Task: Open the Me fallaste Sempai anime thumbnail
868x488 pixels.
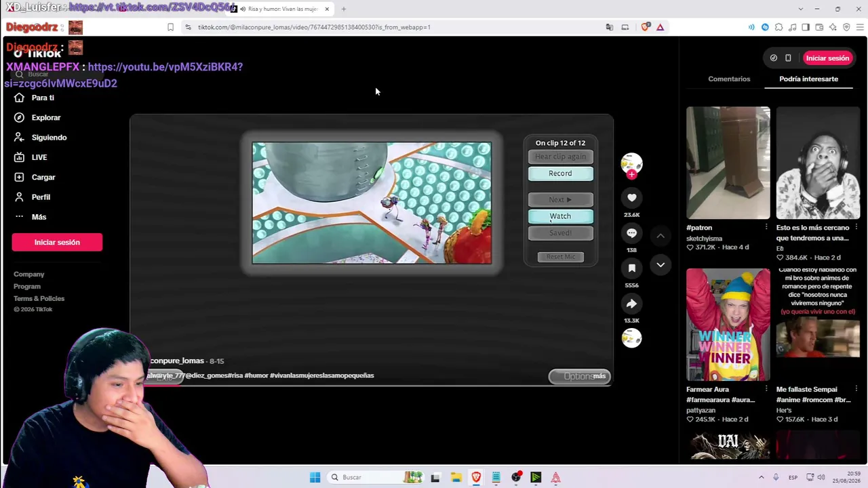Action: pos(818,325)
